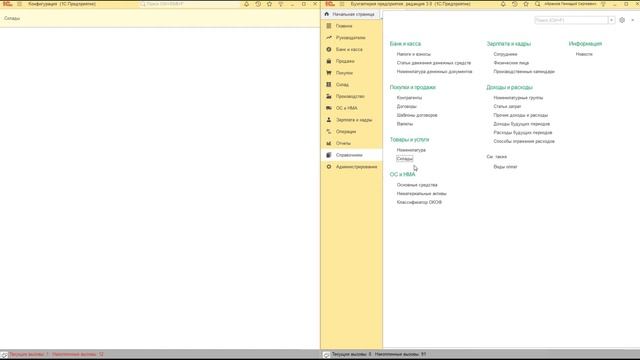This screenshot has height=360, width=640.
Task: Open the Шаблоны договоров link
Action: (417, 116)
